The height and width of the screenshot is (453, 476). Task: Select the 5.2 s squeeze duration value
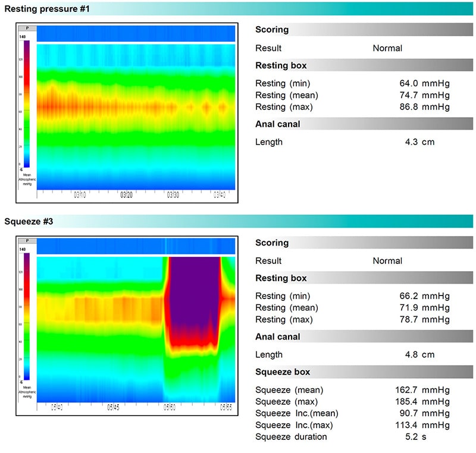(415, 436)
